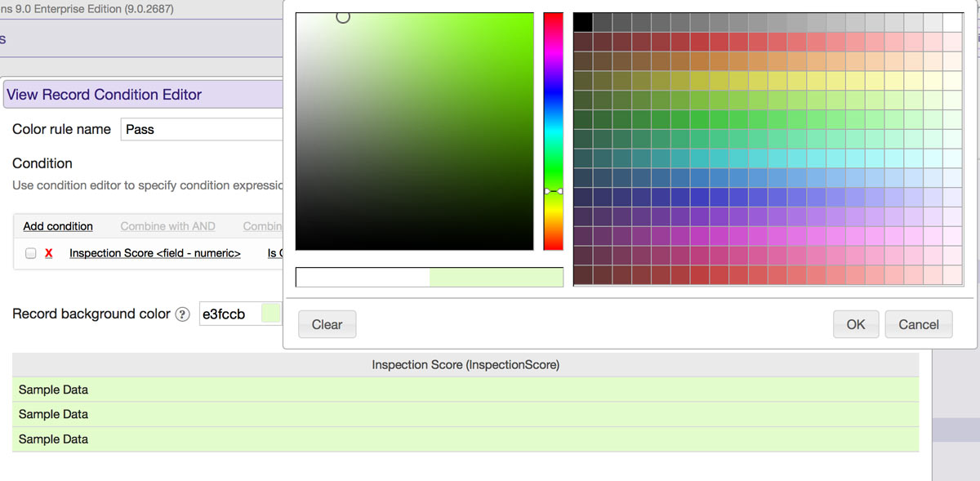The height and width of the screenshot is (481, 980).
Task: Select the Combine with AND option
Action: (x=168, y=226)
